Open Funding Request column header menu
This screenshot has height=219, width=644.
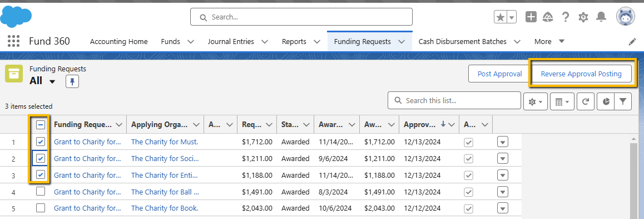click(x=120, y=125)
